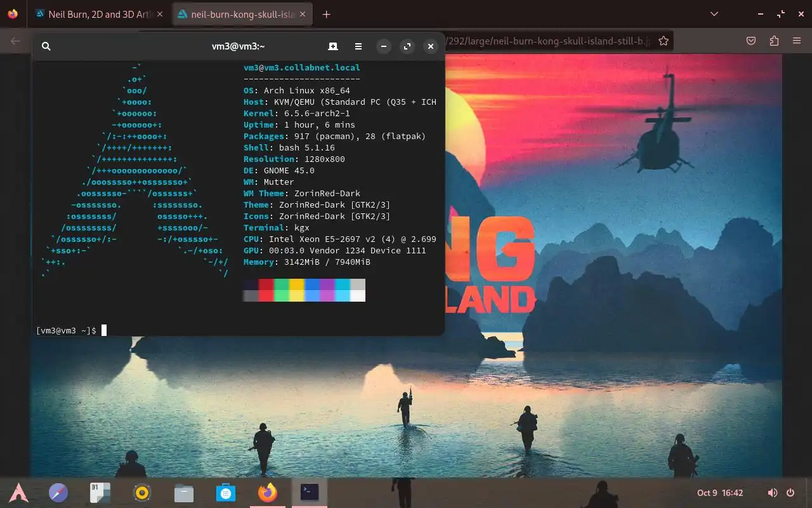Minimize the terminal window
This screenshot has width=812, height=508.
384,46
